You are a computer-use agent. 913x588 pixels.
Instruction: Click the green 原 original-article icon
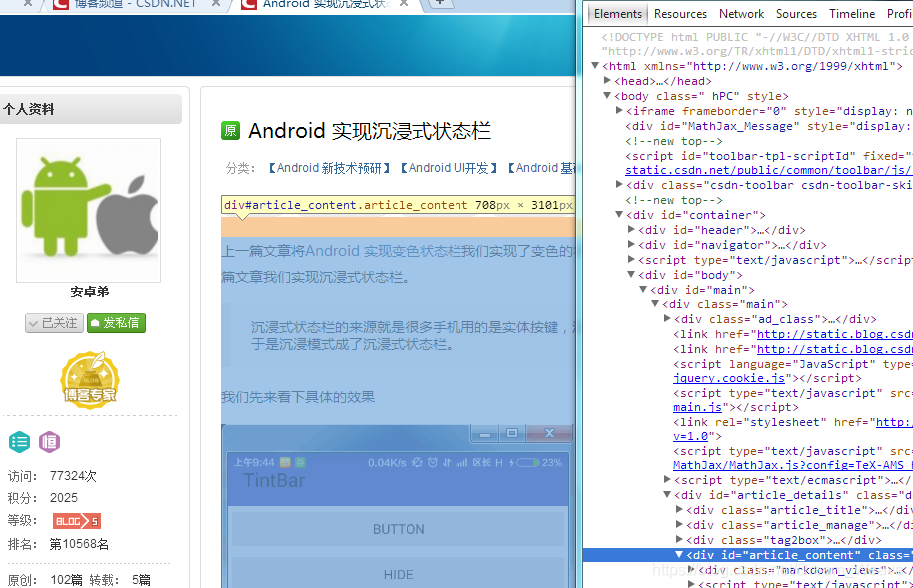coord(231,131)
